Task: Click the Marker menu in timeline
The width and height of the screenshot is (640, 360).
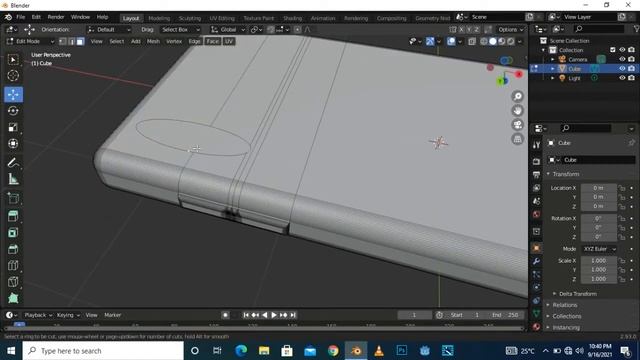Action: [113, 315]
